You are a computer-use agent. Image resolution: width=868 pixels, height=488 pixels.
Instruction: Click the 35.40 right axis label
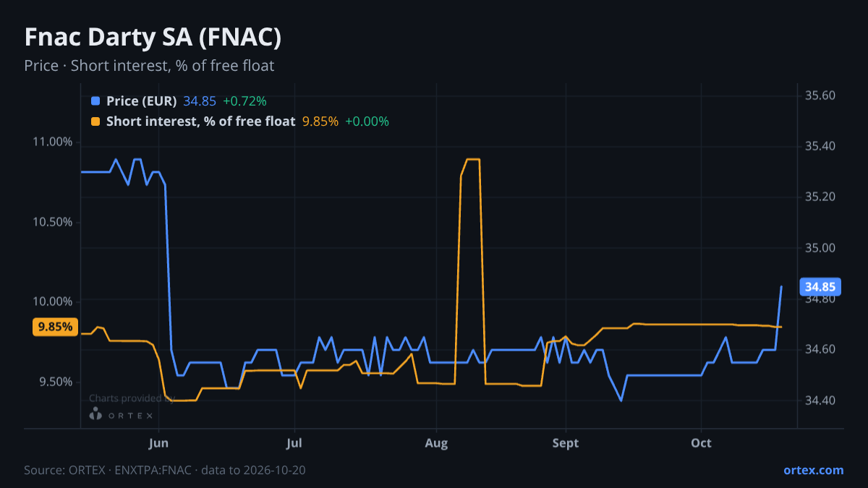pos(820,146)
